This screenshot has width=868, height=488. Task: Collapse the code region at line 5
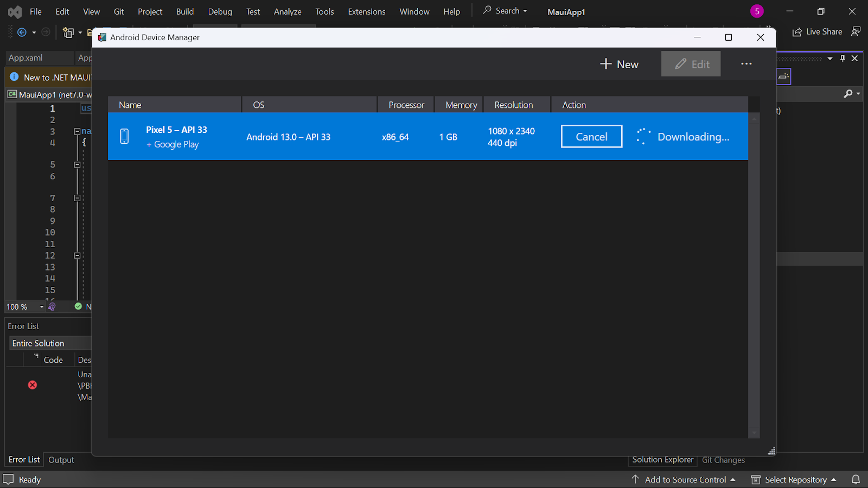pyautogui.click(x=77, y=164)
